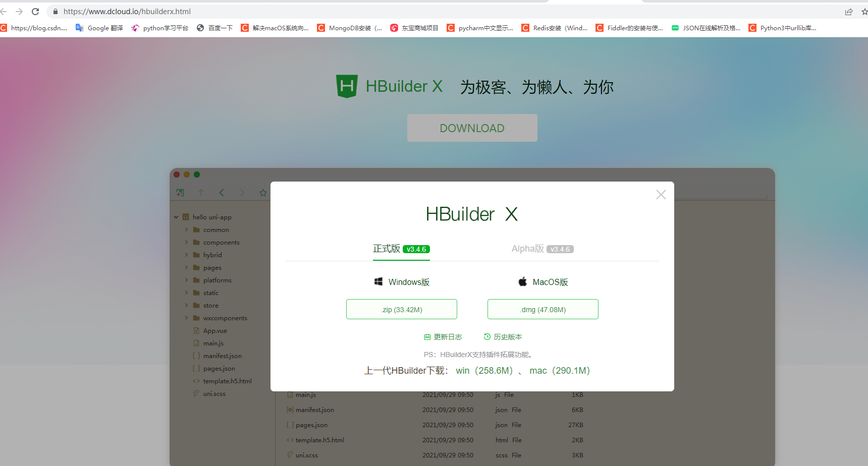Click the main.js file icon in the tree
The width and height of the screenshot is (868, 466).
coord(197,343)
